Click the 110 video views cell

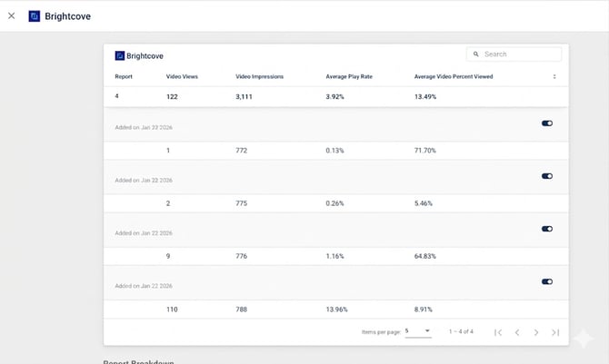point(172,310)
